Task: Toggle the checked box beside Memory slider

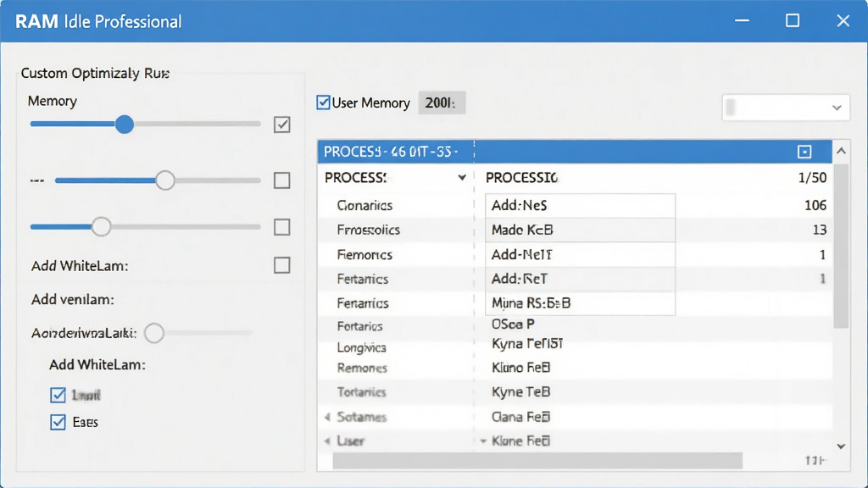Action: tap(281, 125)
